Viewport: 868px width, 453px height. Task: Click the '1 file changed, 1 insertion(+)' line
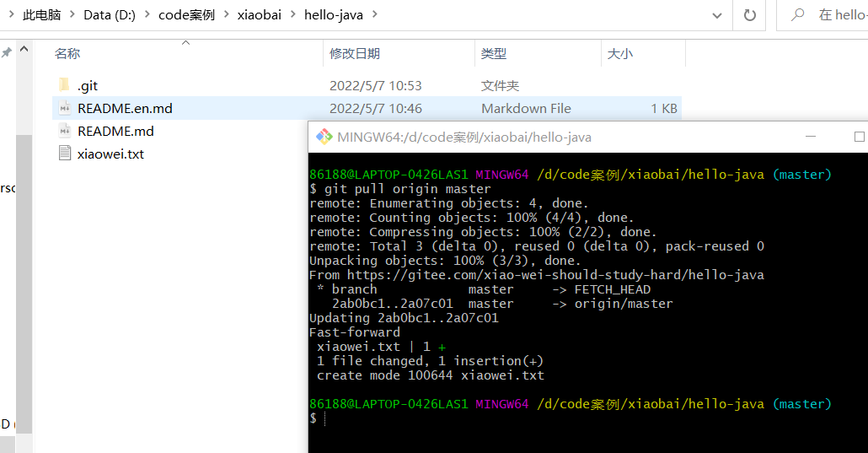430,361
